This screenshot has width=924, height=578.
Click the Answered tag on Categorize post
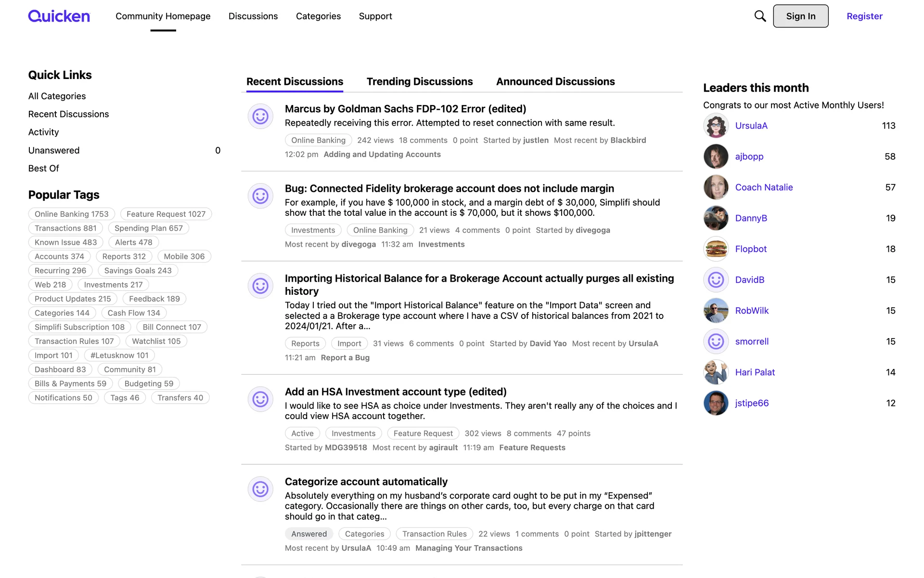click(309, 534)
